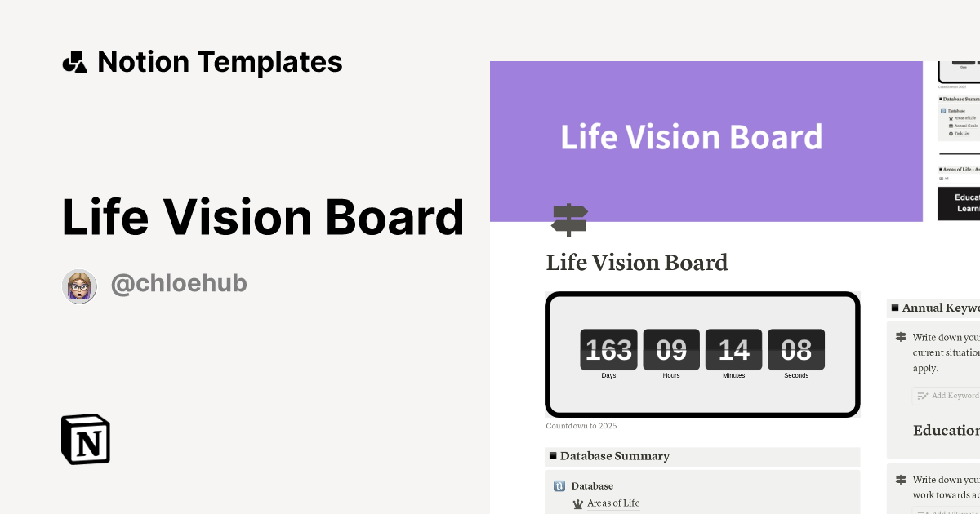Click the Notion Templates header text
This screenshot has height=514, width=980.
220,61
